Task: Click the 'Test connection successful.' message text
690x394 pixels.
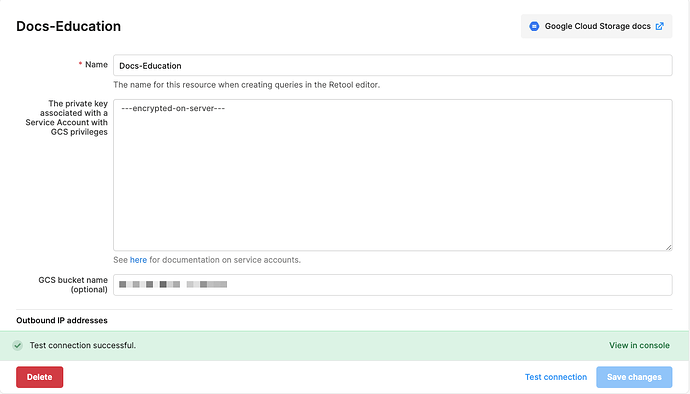Action: coord(83,346)
